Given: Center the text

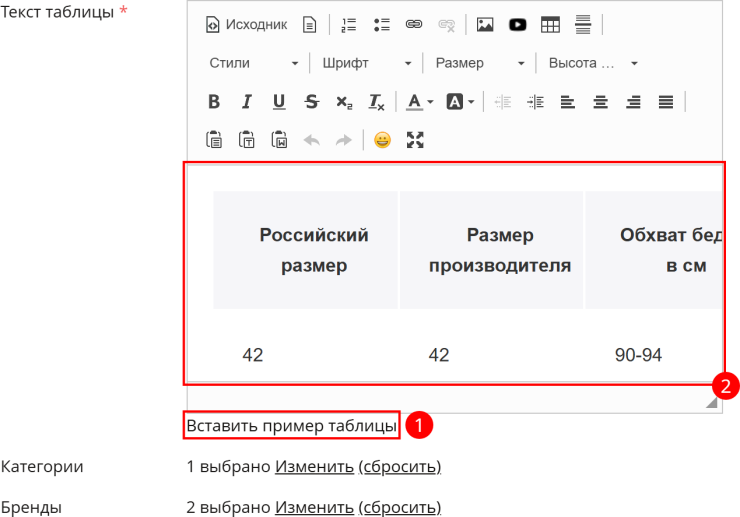Looking at the screenshot, I should (600, 102).
